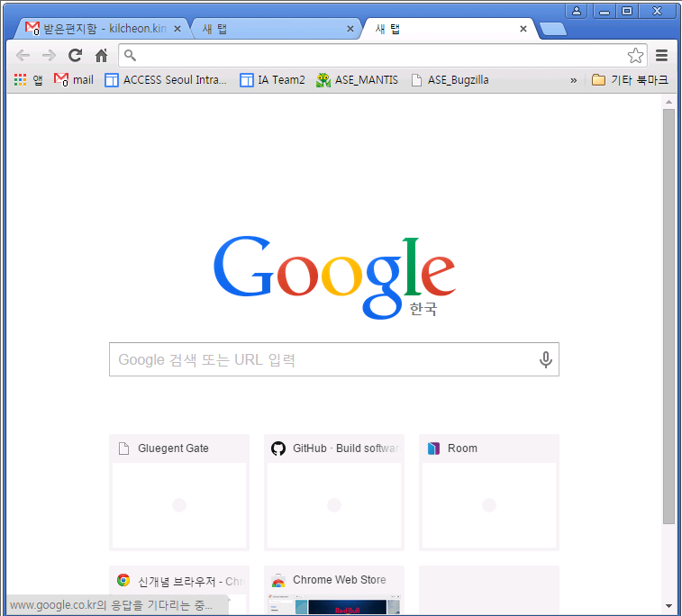This screenshot has height=616, width=682.
Task: Open the 신개념 브라우저 Chrome thumbnail
Action: (x=179, y=591)
